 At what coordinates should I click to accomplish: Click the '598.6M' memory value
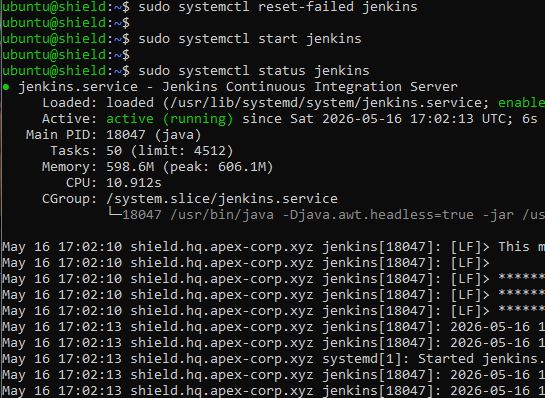coord(130,166)
